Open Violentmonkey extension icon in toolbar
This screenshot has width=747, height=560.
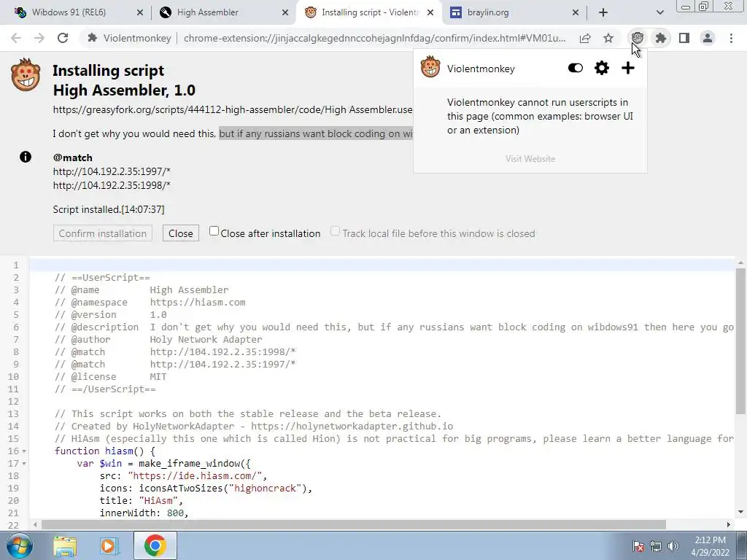[x=637, y=38]
